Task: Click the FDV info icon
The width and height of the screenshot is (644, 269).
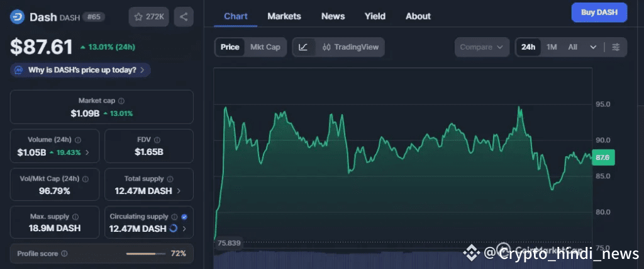Action: (157, 140)
